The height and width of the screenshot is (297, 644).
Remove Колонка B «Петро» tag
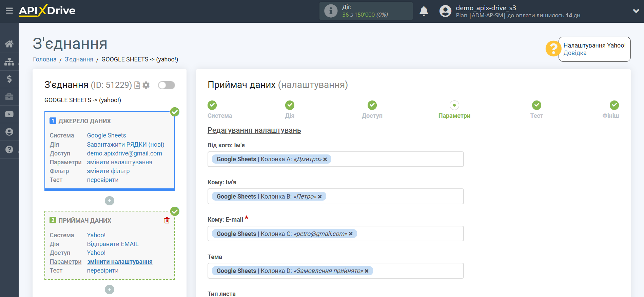(x=320, y=197)
